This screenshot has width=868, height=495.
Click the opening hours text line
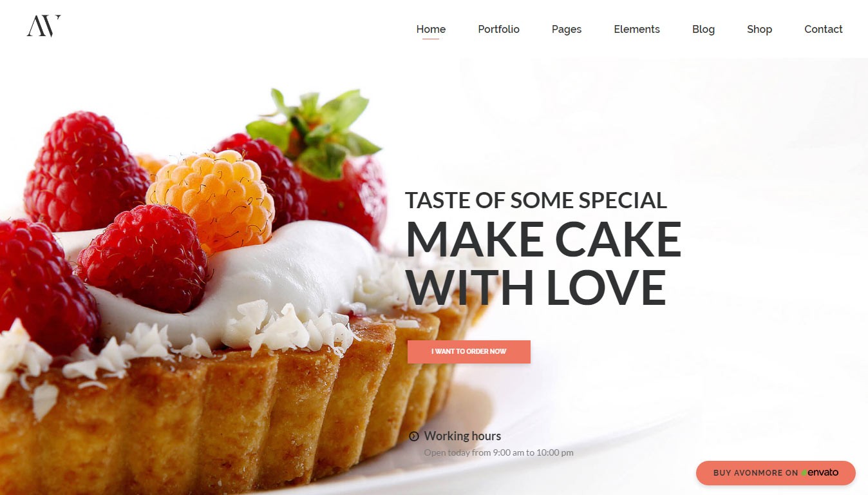click(498, 452)
